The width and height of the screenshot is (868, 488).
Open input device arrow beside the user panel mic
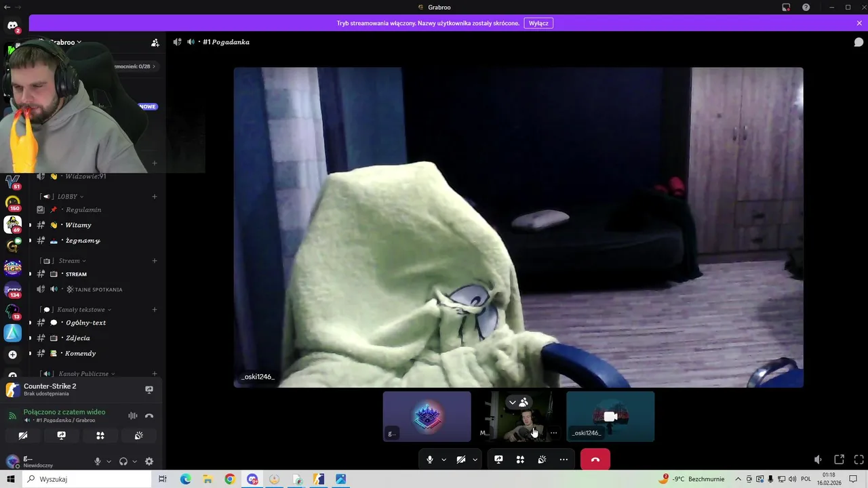(x=108, y=462)
